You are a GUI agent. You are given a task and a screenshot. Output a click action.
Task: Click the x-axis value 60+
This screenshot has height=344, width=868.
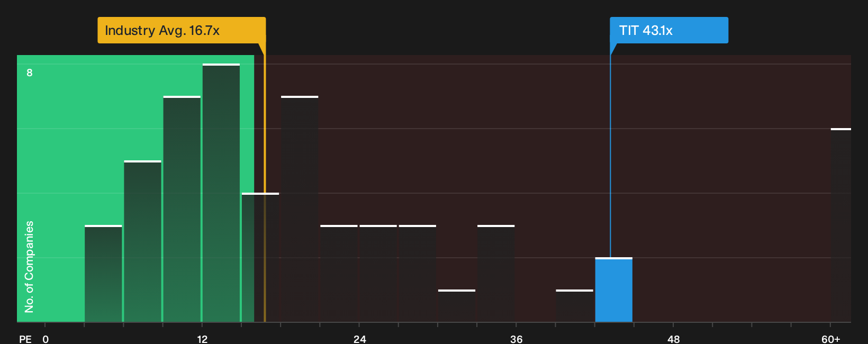tap(831, 339)
